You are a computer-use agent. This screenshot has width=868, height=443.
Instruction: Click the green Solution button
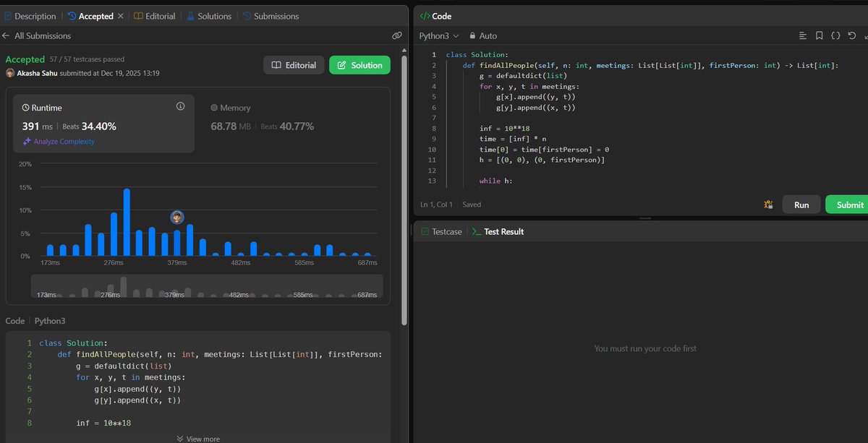coord(359,65)
